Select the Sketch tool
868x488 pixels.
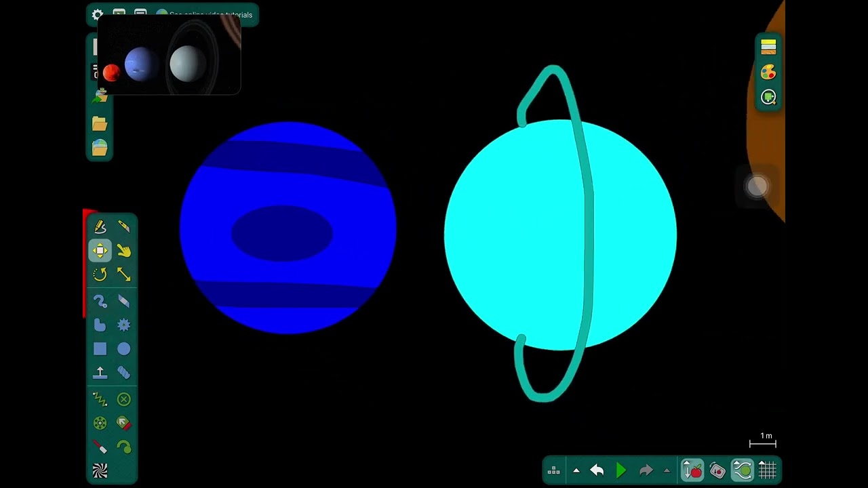coord(100,227)
